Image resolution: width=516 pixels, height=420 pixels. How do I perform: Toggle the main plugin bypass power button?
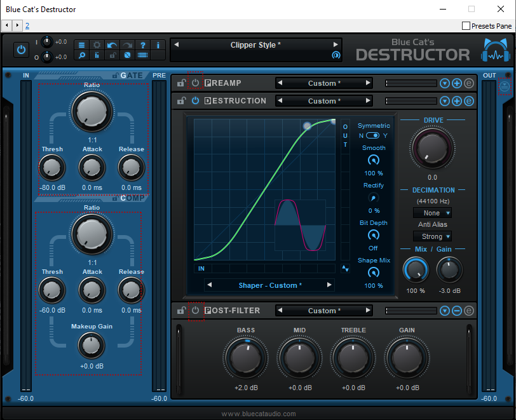pyautogui.click(x=22, y=50)
